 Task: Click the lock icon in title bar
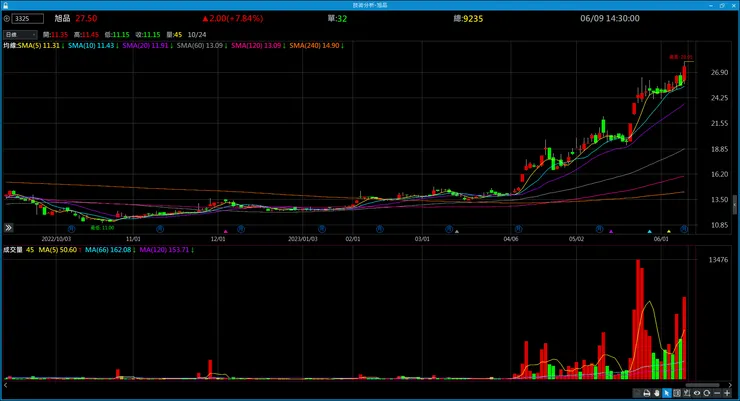pos(5,5)
